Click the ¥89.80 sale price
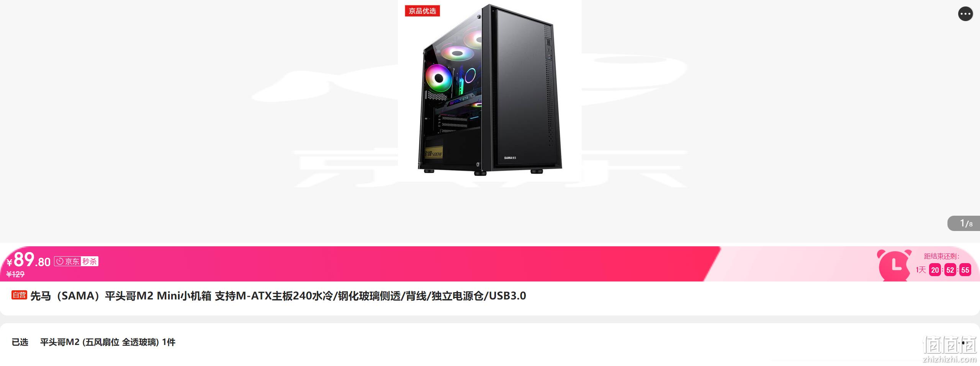Viewport: 980px width, 366px height. tap(29, 260)
